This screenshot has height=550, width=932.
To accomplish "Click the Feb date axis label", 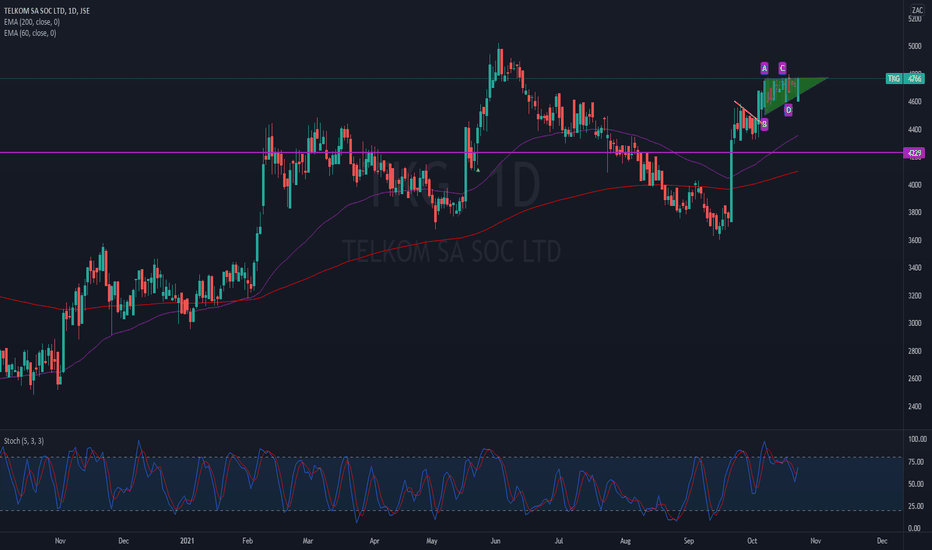I will click(x=247, y=541).
